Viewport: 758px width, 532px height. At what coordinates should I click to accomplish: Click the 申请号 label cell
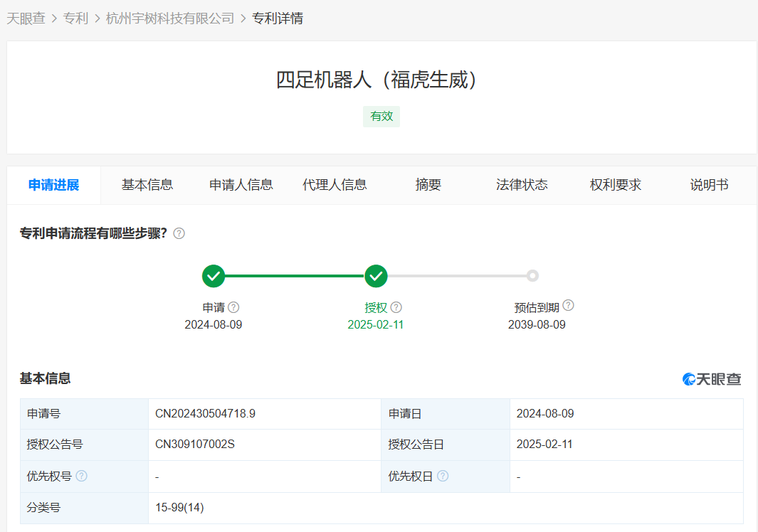tap(84, 414)
